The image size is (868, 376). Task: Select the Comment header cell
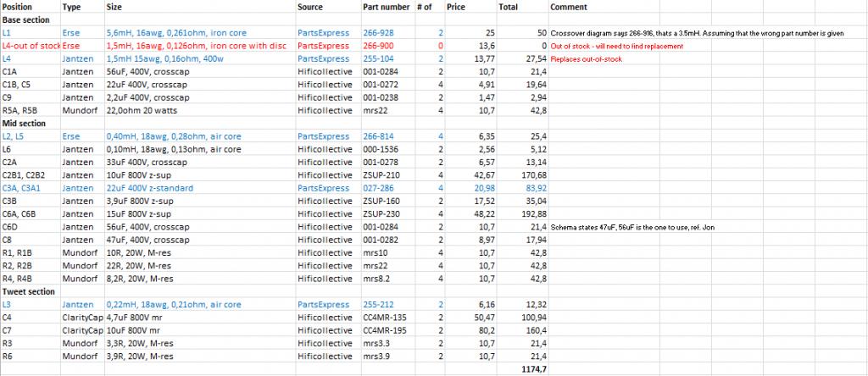click(604, 7)
